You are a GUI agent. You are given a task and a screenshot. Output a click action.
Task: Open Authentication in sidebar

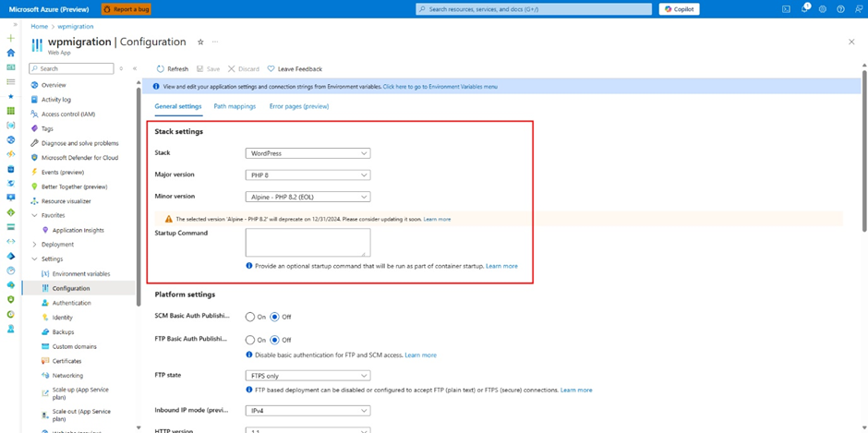[71, 303]
